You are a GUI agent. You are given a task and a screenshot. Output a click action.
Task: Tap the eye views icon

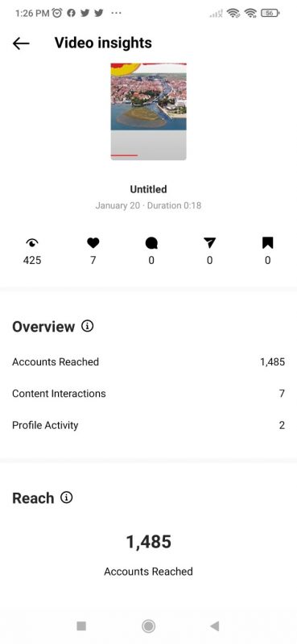[x=32, y=243]
